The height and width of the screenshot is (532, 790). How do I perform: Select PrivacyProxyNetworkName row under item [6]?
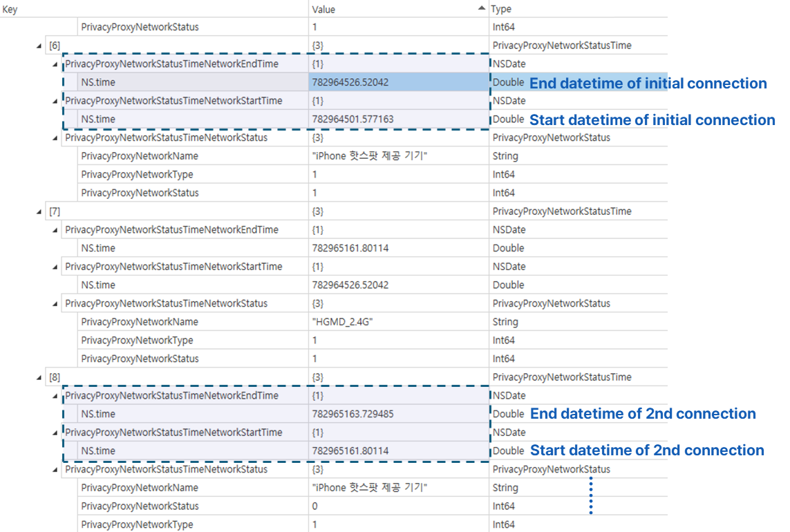(140, 156)
